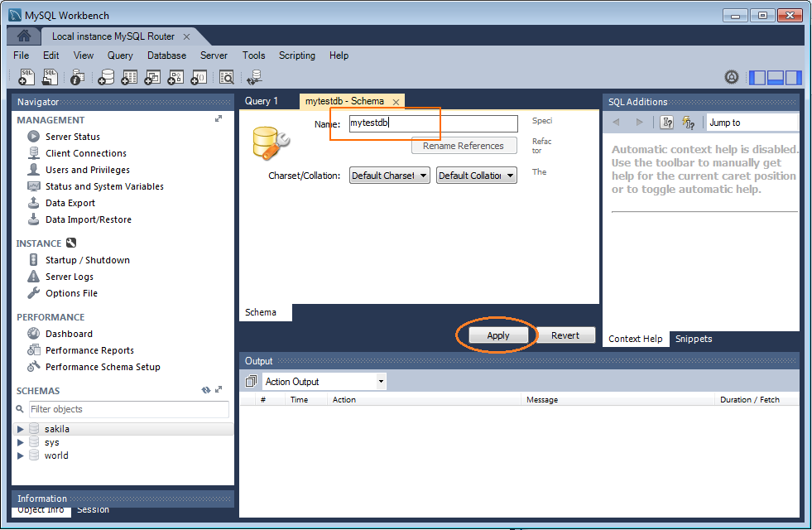
Task: Toggle the right sidebar panel visibility
Action: [x=793, y=78]
